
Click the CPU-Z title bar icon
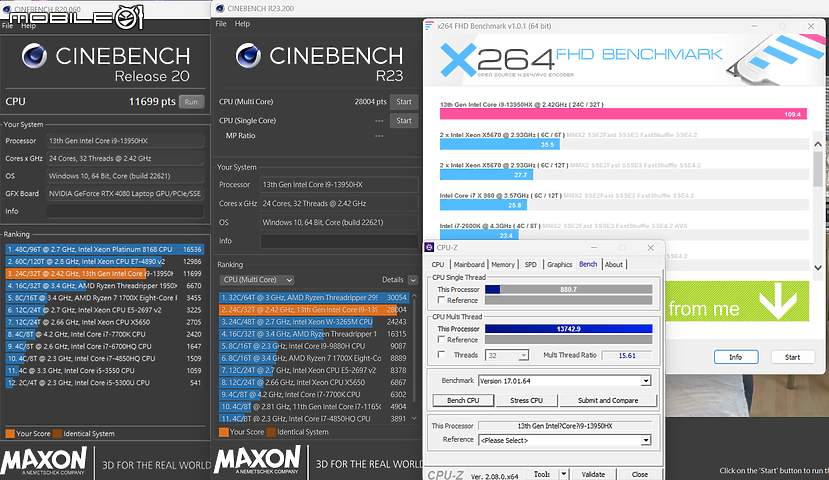[430, 247]
